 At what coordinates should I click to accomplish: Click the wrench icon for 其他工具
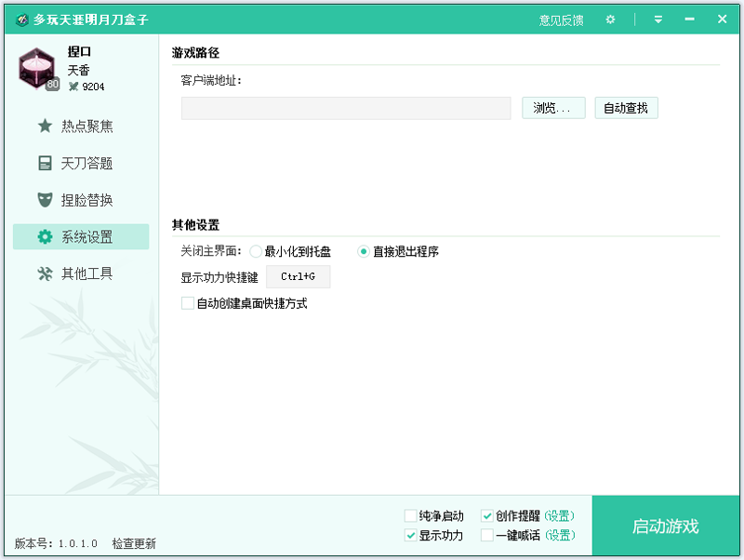pyautogui.click(x=45, y=274)
